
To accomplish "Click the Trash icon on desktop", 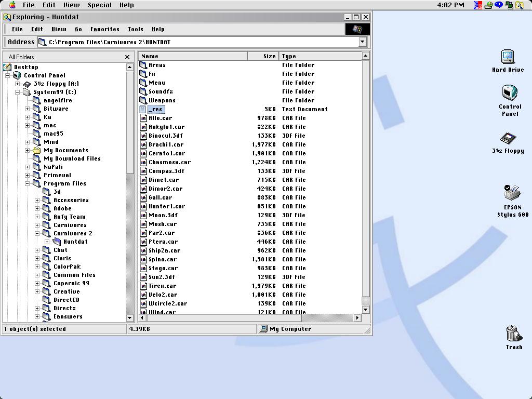I will pos(513,334).
